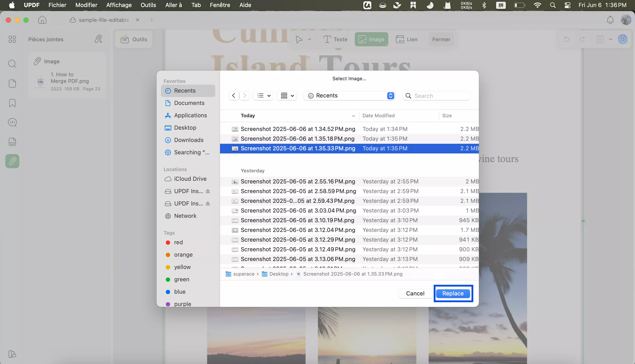Select Screenshot 2025-06-06 at 1.35.33 PM.png row
Viewport: 635px width, 364px height.
(x=349, y=148)
